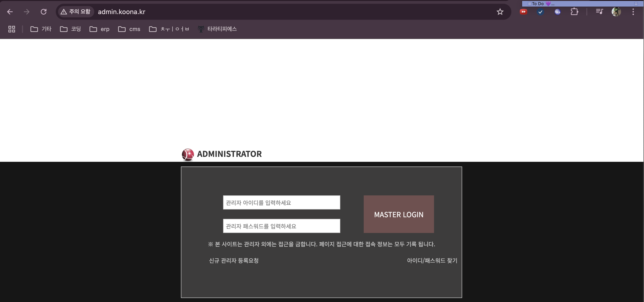Click the reload page icon
Screen dimensions: 644x302
[x=44, y=12]
